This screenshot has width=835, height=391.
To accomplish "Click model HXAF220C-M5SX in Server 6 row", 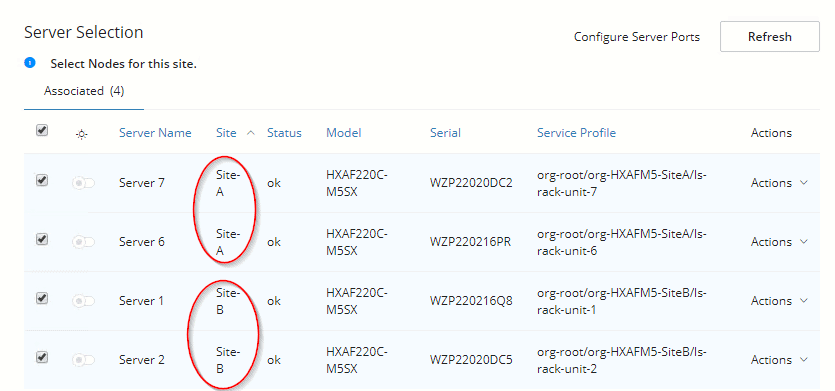I will (357, 242).
